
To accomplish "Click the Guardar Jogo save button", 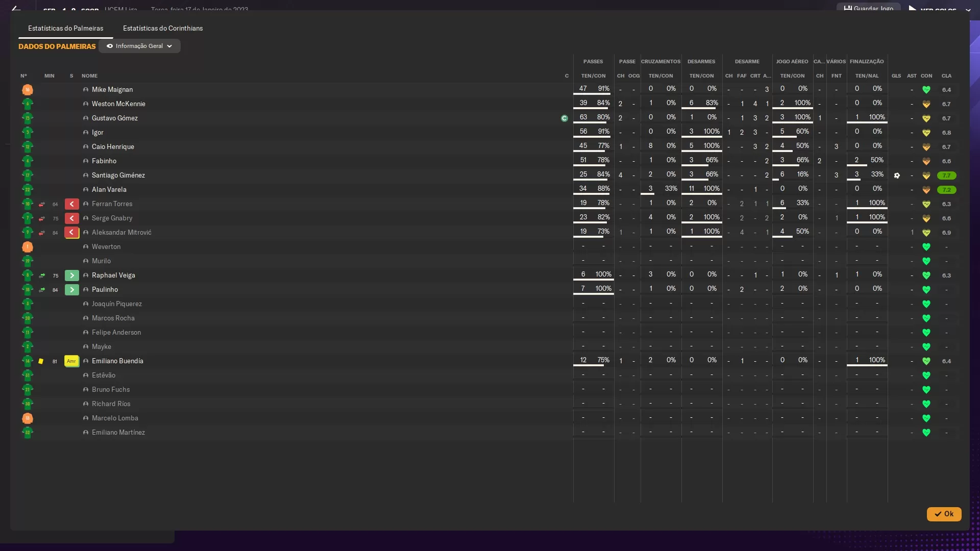I will (869, 8).
